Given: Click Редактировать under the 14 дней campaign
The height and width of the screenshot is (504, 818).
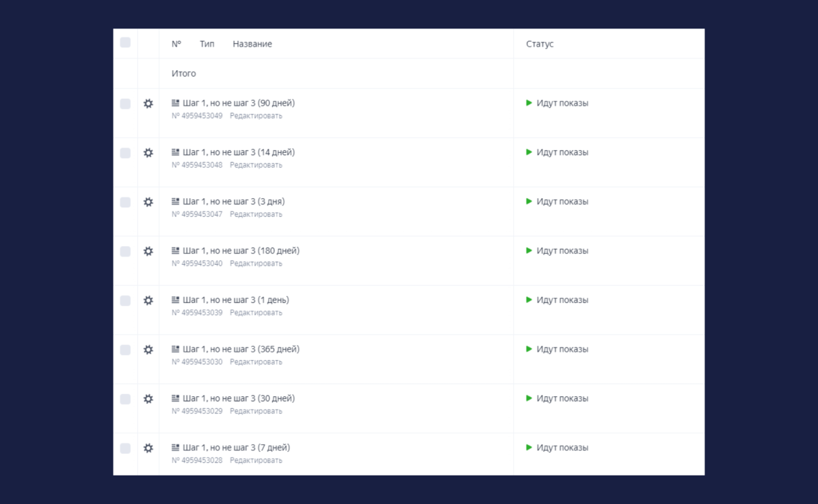Looking at the screenshot, I should pos(256,165).
